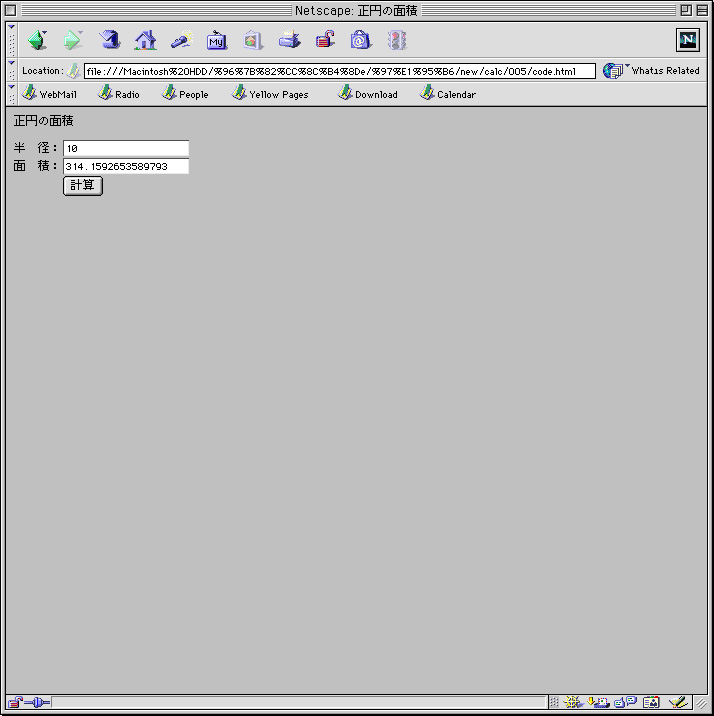Open My Netscape from the toolbar
Viewport: 714px width, 716px height.
tap(216, 40)
